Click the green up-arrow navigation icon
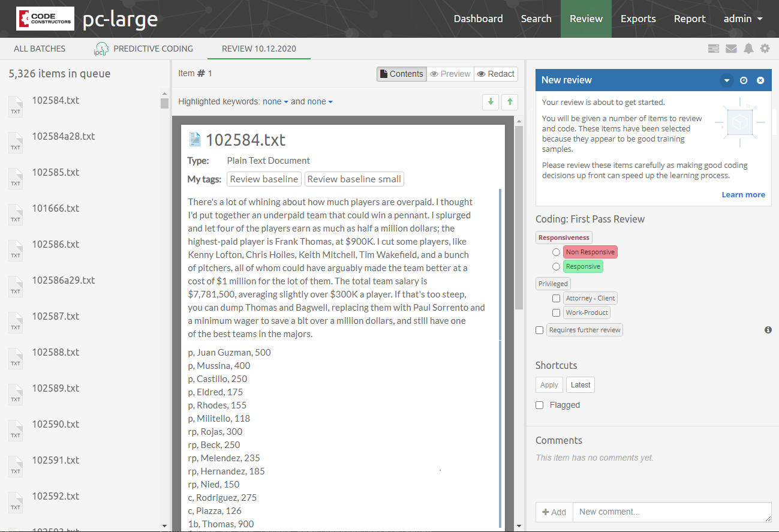This screenshot has width=779, height=532. (509, 102)
